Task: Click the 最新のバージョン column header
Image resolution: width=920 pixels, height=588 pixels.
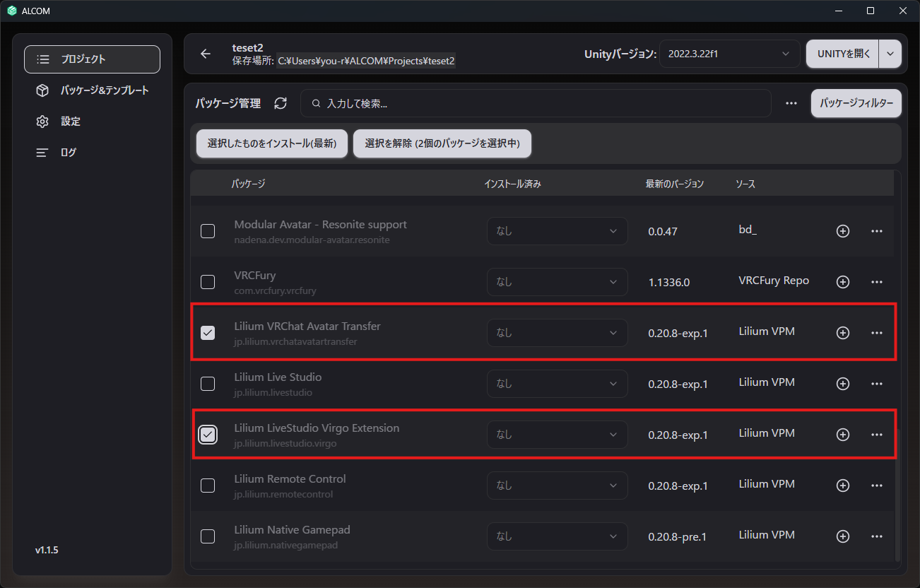Action: point(674,184)
